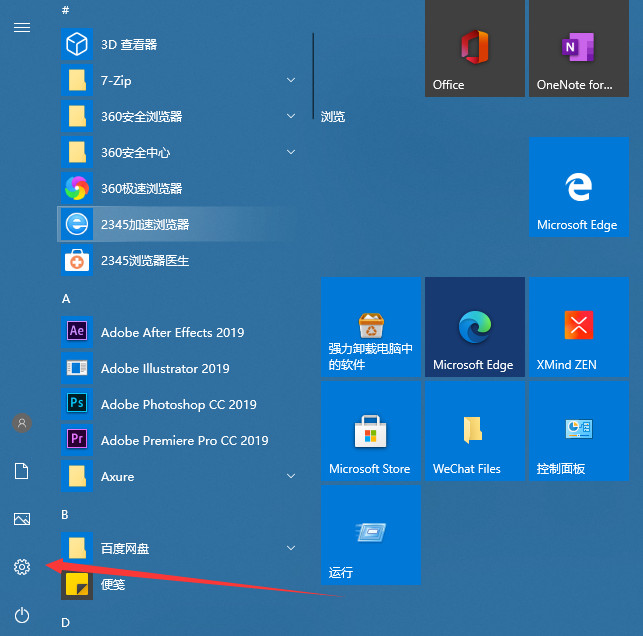
Task: Launch Adobe Illustrator 2019
Action: 178,368
